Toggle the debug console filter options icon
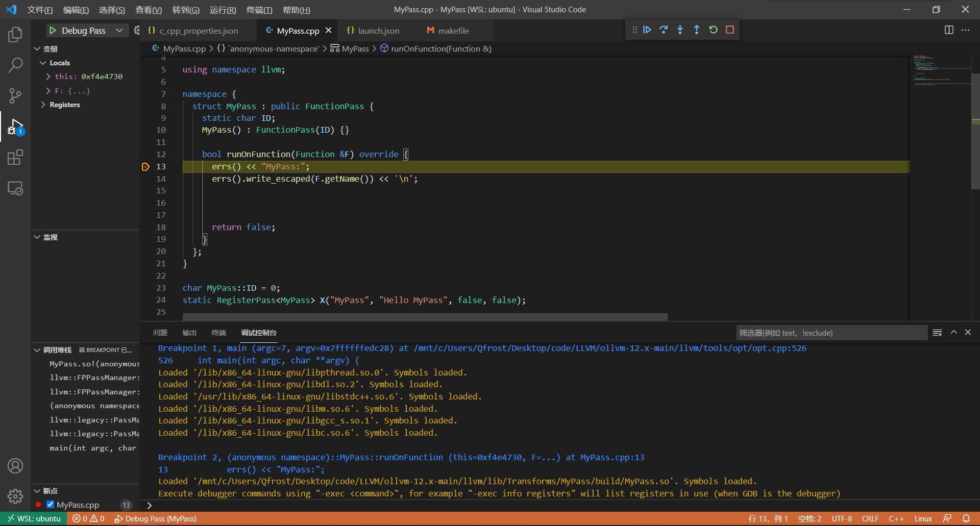The image size is (980, 526). [937, 332]
